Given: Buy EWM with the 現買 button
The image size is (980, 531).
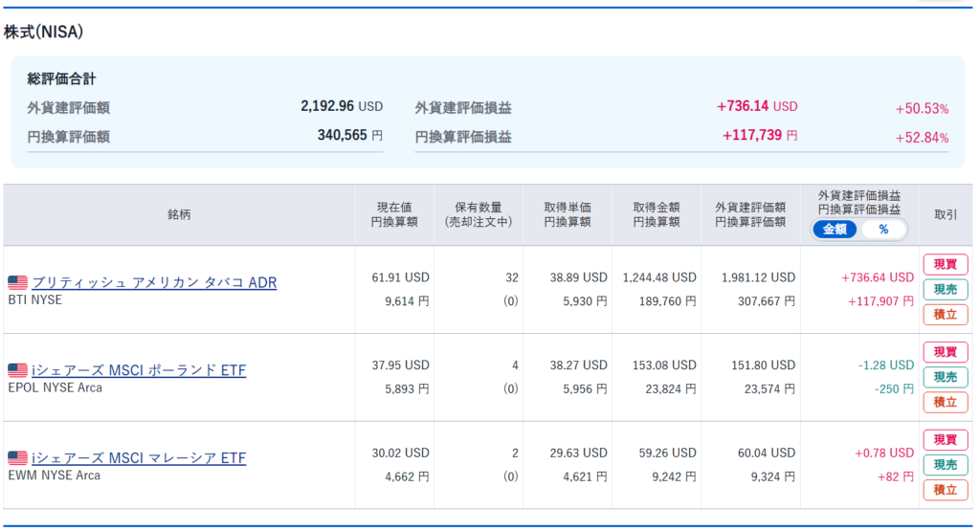Looking at the screenshot, I should [945, 440].
